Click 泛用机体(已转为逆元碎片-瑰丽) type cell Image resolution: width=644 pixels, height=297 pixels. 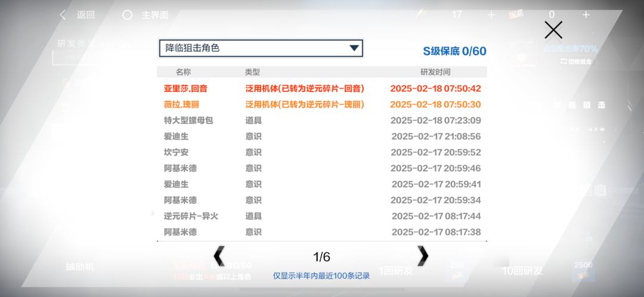coord(305,104)
